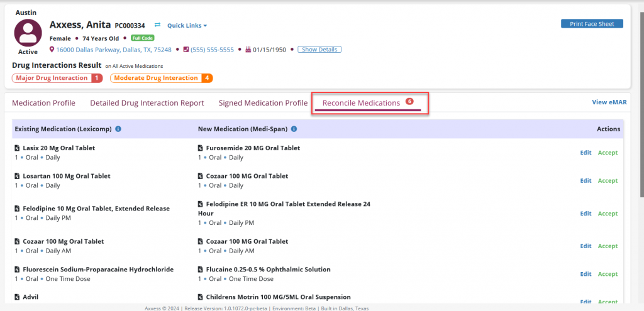Click info icon next to Existing Medication (Lexicomp)
Screen dimensions: 644x311
118,129
